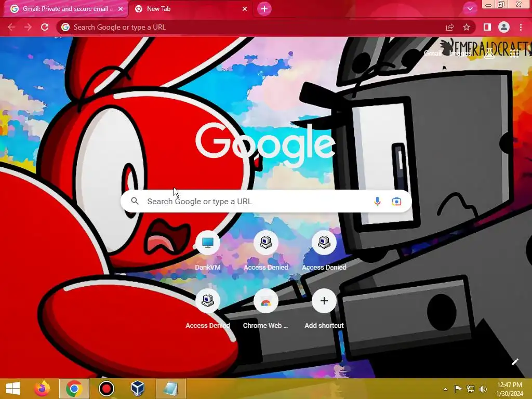Switch to the New Tab tab
The width and height of the screenshot is (532, 399).
(190, 9)
